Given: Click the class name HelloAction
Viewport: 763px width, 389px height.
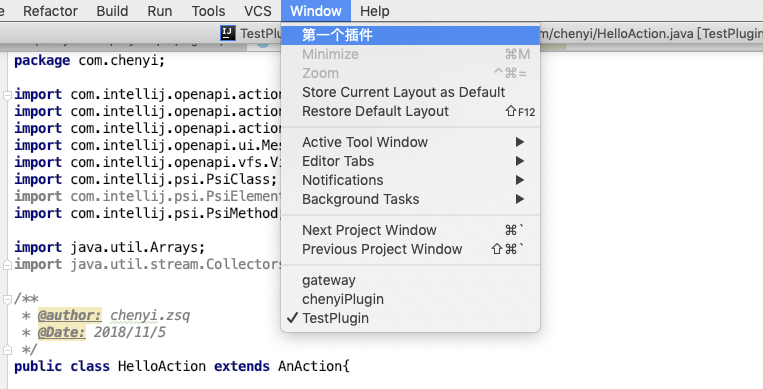Looking at the screenshot, I should click(x=162, y=366).
